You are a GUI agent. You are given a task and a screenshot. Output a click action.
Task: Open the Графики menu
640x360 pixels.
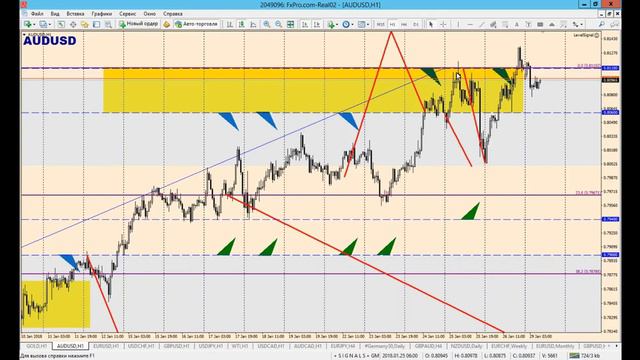pos(102,13)
